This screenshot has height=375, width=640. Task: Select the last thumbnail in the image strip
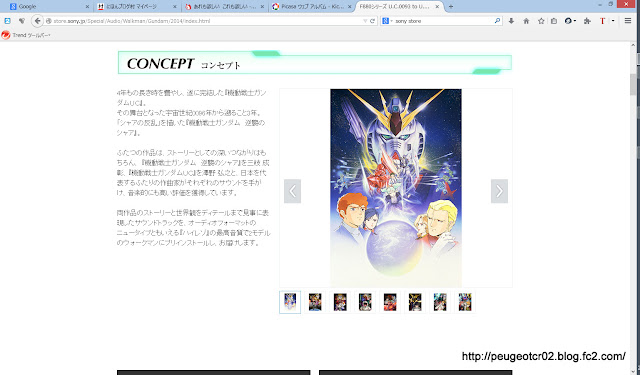click(465, 302)
